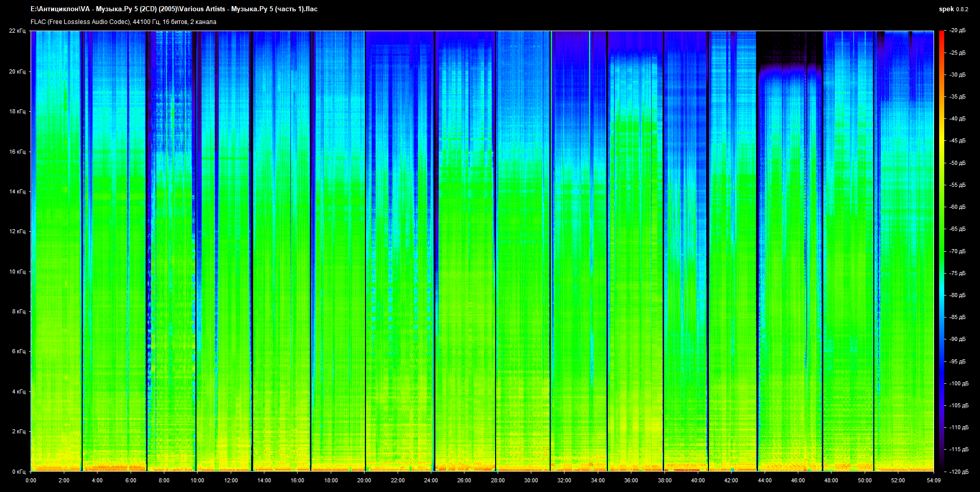
Task: Click the 30:00 time axis marker
Action: (x=531, y=480)
